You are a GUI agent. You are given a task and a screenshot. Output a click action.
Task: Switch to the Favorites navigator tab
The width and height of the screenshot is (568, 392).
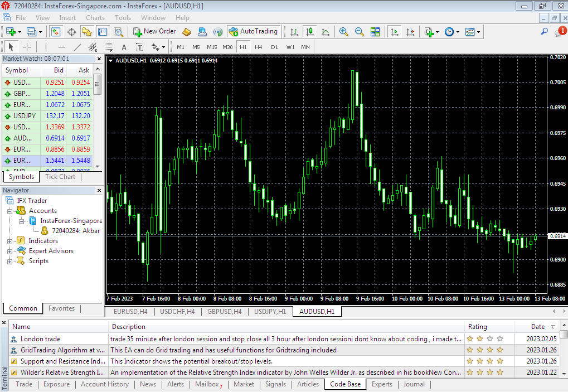coord(61,308)
